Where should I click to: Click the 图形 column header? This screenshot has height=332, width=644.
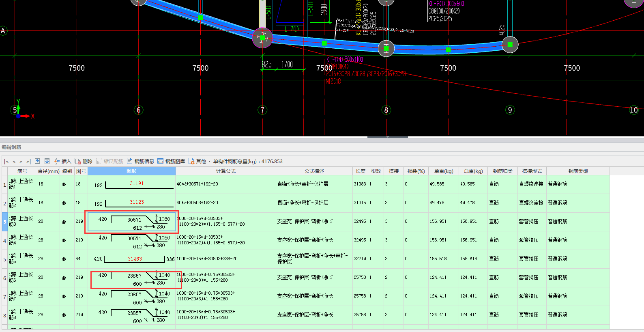131,171
